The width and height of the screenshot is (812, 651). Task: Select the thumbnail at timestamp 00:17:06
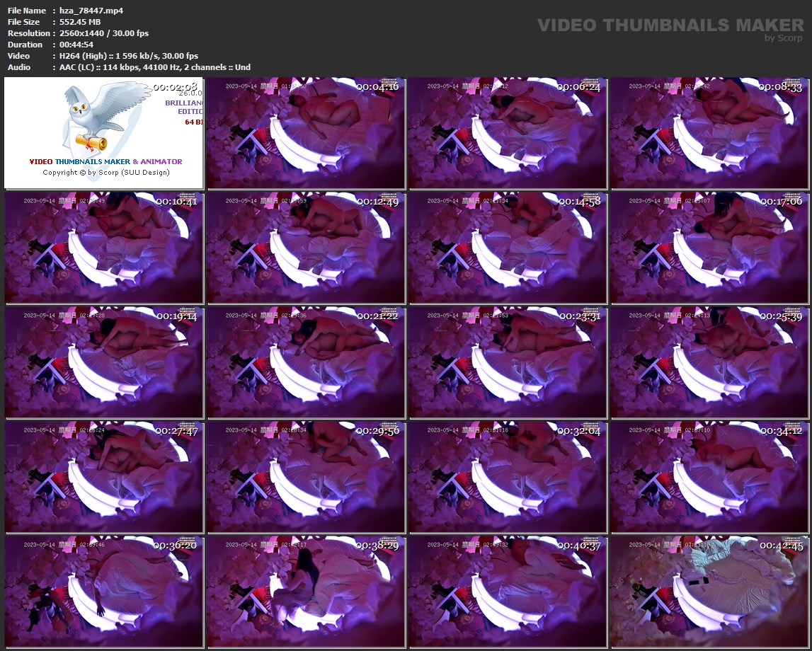[709, 248]
